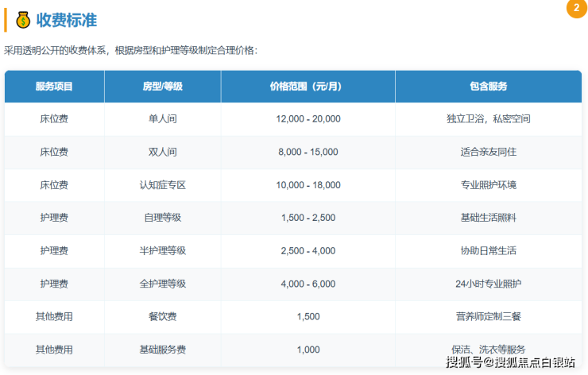
Task: Click the 房型/等级 column header
Action: pos(162,86)
